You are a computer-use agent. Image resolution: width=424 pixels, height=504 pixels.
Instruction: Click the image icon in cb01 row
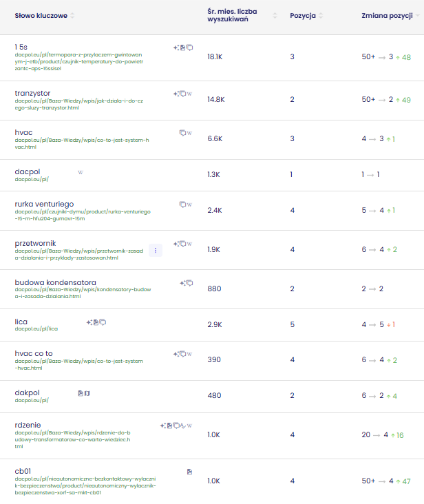189,472
